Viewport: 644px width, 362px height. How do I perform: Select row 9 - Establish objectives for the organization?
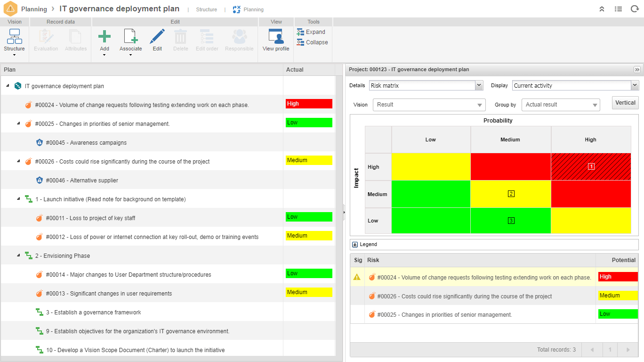[x=168, y=331]
